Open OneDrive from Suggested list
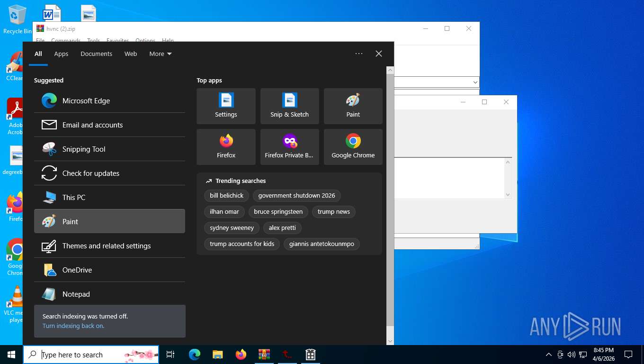 (109, 270)
